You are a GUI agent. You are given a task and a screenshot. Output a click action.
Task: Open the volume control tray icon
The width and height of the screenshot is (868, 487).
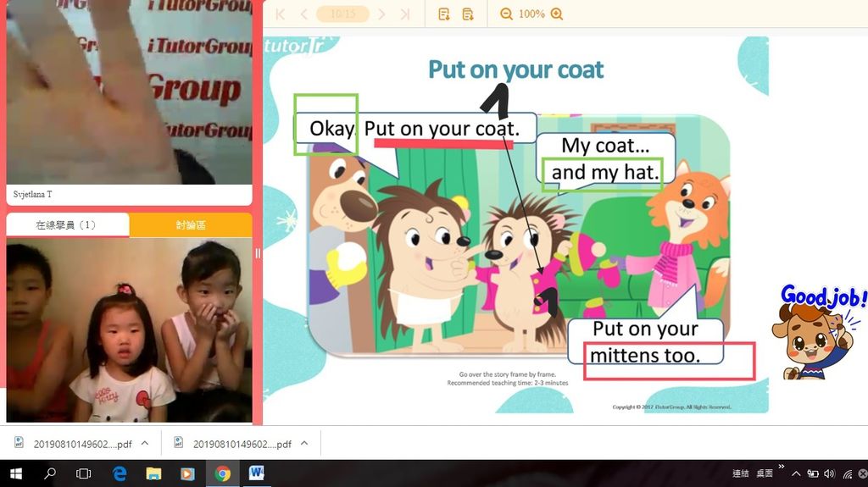(829, 473)
